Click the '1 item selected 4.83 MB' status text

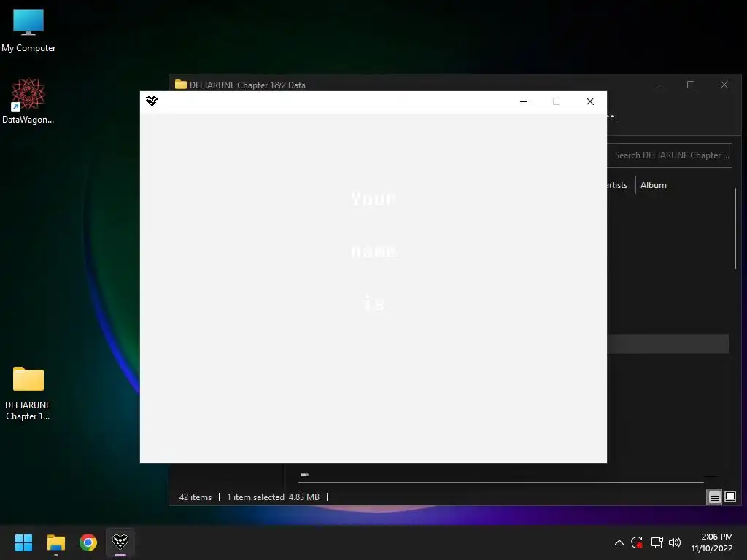(x=273, y=497)
